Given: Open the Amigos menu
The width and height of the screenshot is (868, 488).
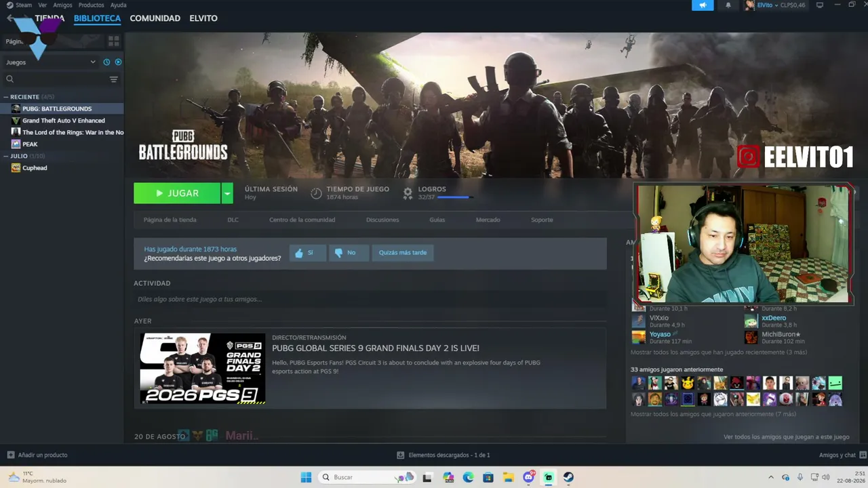Looking at the screenshot, I should (x=62, y=5).
